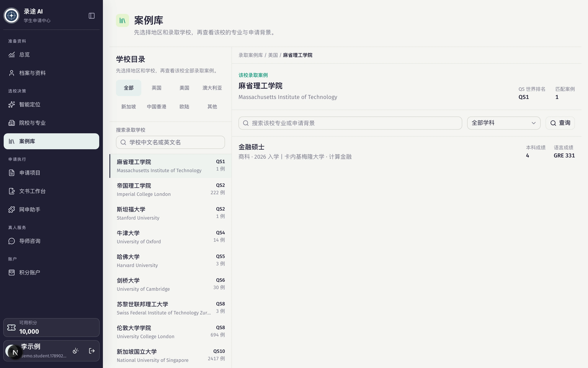Open the 金融硕士 case entry
Viewport: 588px width, 368px height.
click(406, 152)
